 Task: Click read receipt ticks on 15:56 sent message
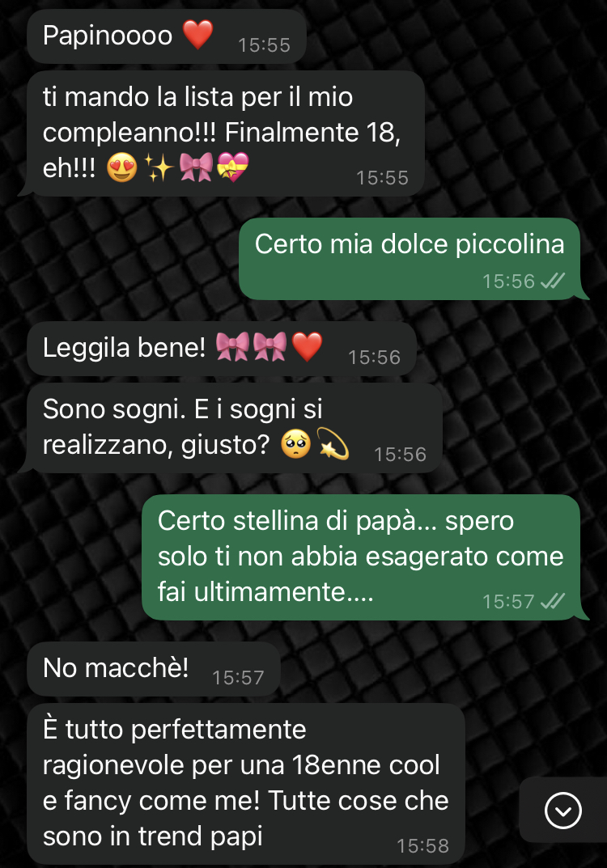tap(553, 282)
